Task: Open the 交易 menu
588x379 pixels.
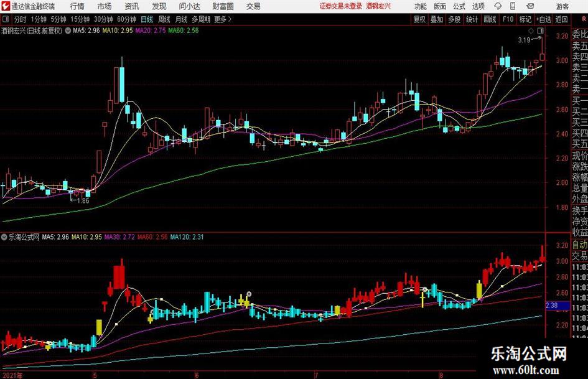Action: (x=253, y=6)
